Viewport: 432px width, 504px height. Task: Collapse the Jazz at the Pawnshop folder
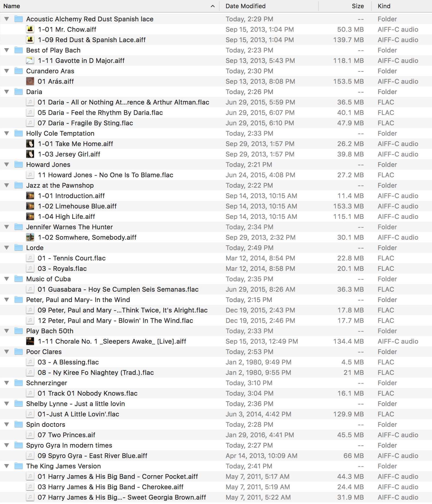7,185
